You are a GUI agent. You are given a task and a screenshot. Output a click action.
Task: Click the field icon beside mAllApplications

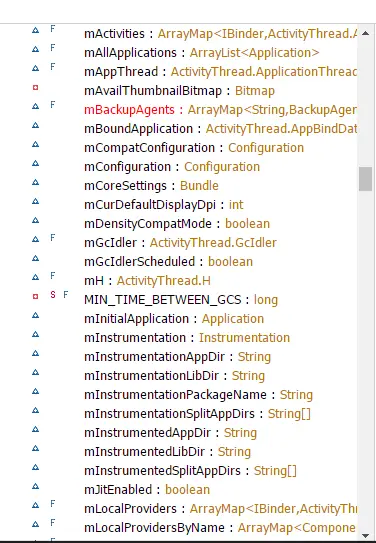tap(35, 49)
